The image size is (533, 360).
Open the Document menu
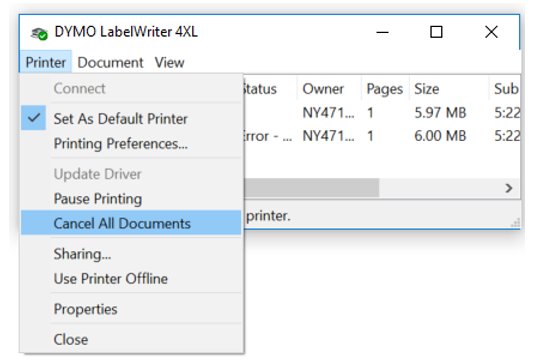point(110,62)
